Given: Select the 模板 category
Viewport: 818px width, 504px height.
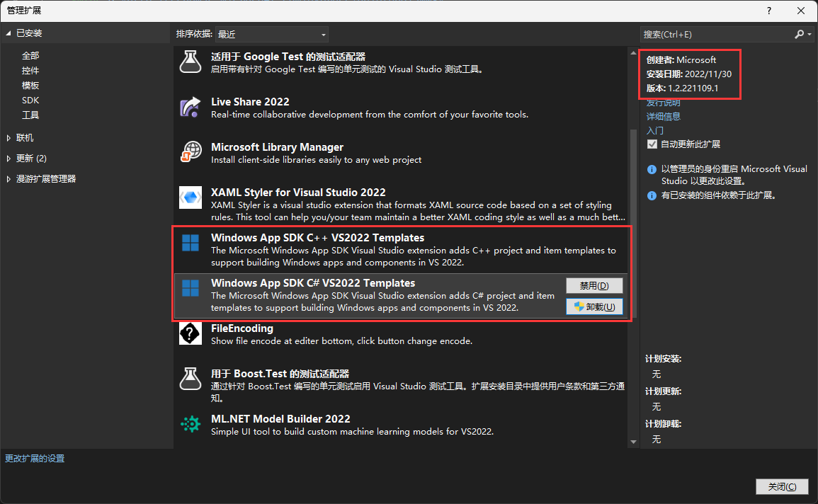Looking at the screenshot, I should pyautogui.click(x=30, y=86).
